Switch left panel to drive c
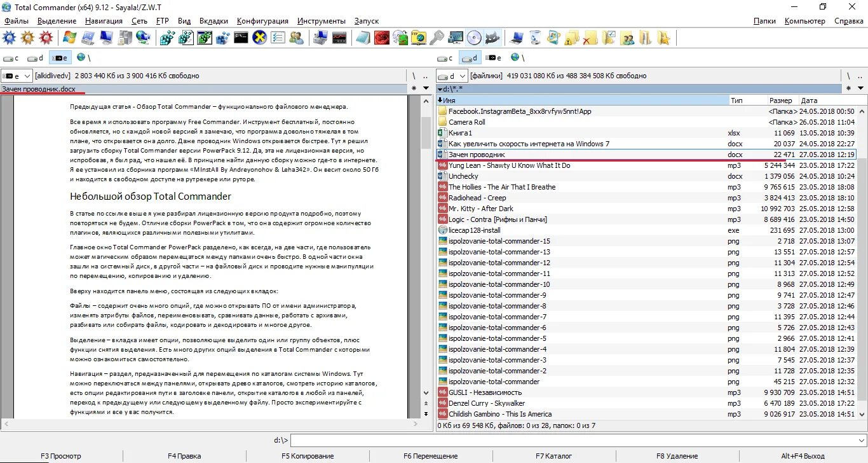 12,58
